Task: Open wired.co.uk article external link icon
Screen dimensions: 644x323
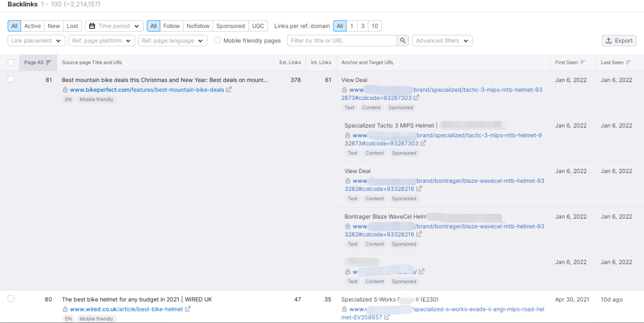Action: pos(188,309)
